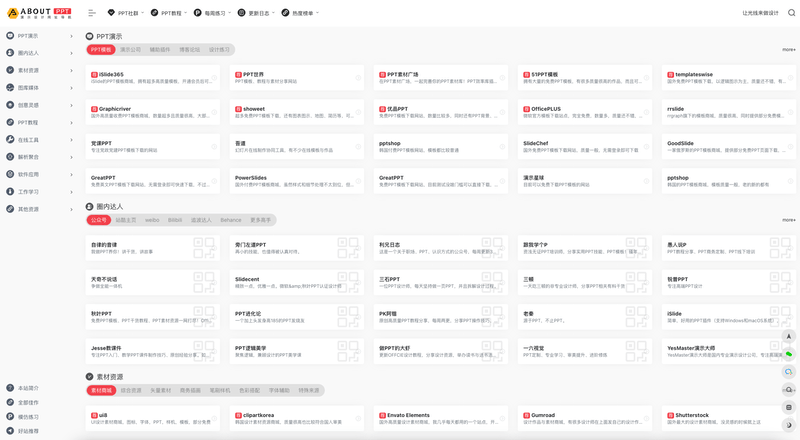Switch to the 博客论坛 tab
The width and height of the screenshot is (800, 440).
point(189,50)
